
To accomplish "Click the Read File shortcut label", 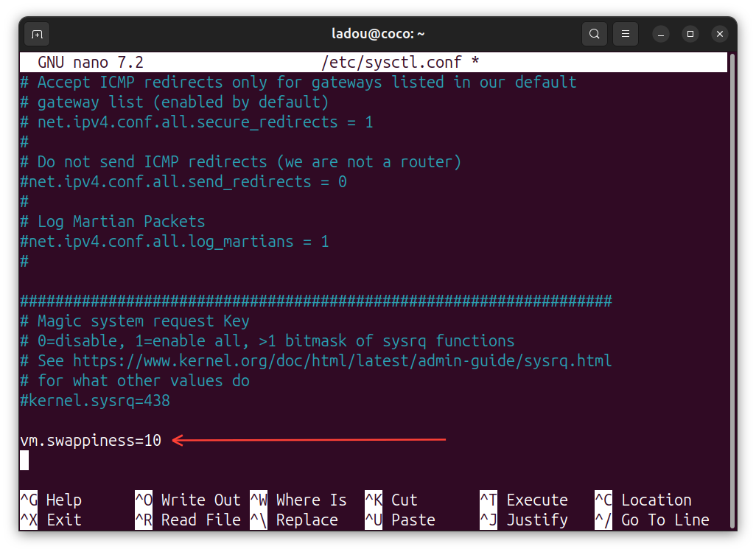I will point(200,520).
